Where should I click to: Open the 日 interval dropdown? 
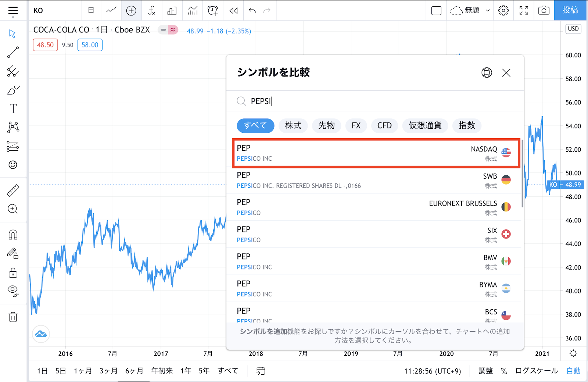(91, 11)
